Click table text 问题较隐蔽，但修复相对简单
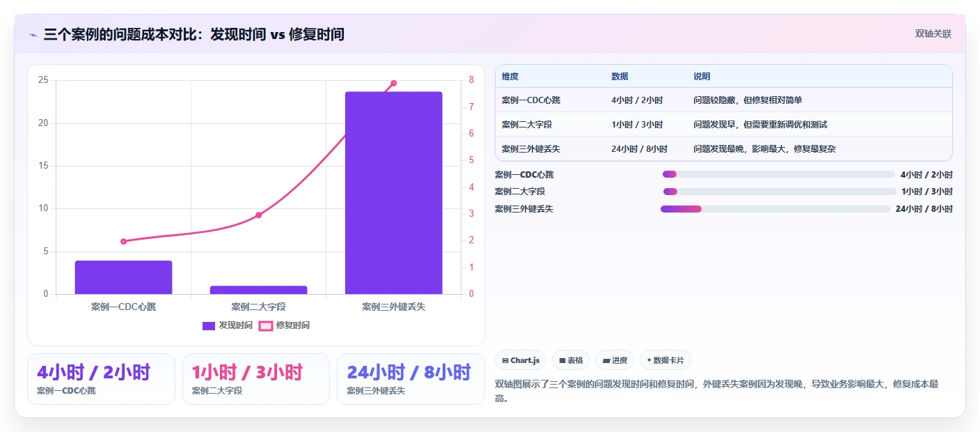Screen dimensions: 980x432 748,100
